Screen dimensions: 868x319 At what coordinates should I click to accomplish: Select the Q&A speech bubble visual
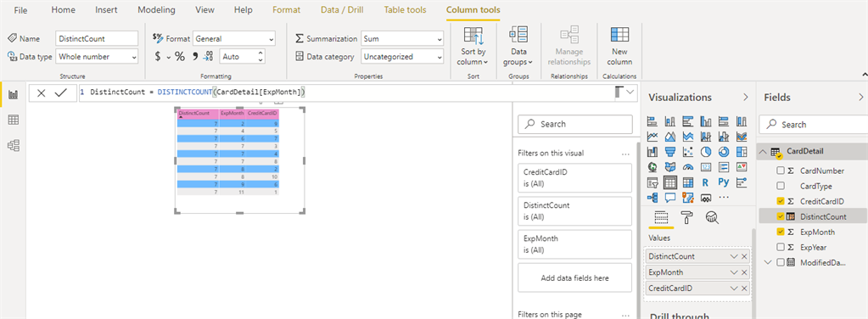tap(669, 197)
